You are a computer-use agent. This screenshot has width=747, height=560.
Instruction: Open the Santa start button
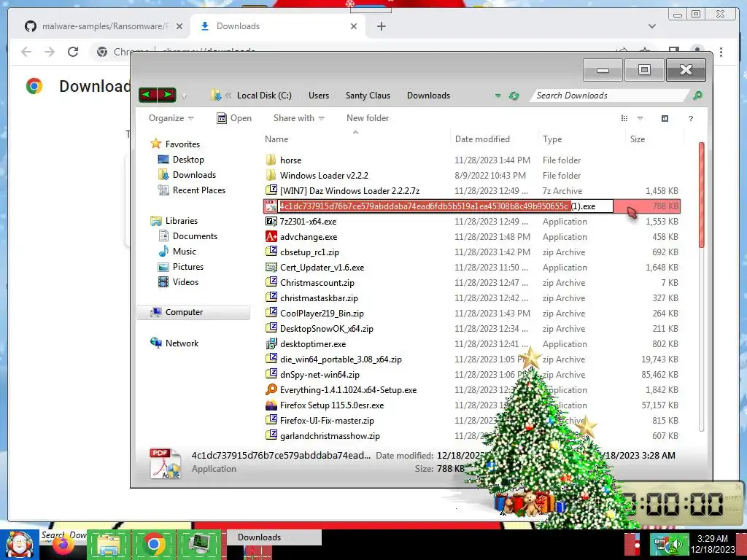(x=20, y=544)
